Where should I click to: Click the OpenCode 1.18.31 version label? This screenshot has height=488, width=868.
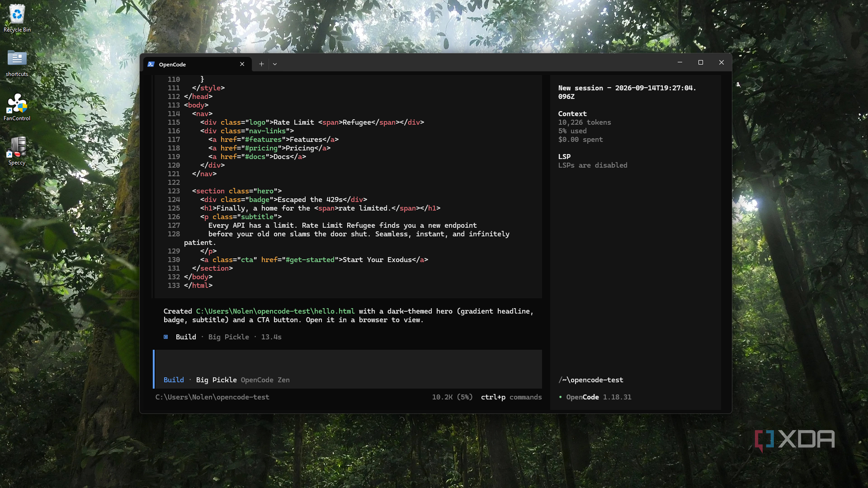[599, 397]
